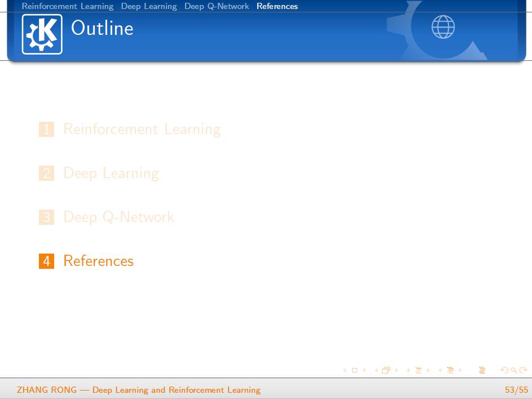Open Deep Q-Network in top navigation
Image resolution: width=532 pixels, height=399 pixels.
click(x=217, y=6)
